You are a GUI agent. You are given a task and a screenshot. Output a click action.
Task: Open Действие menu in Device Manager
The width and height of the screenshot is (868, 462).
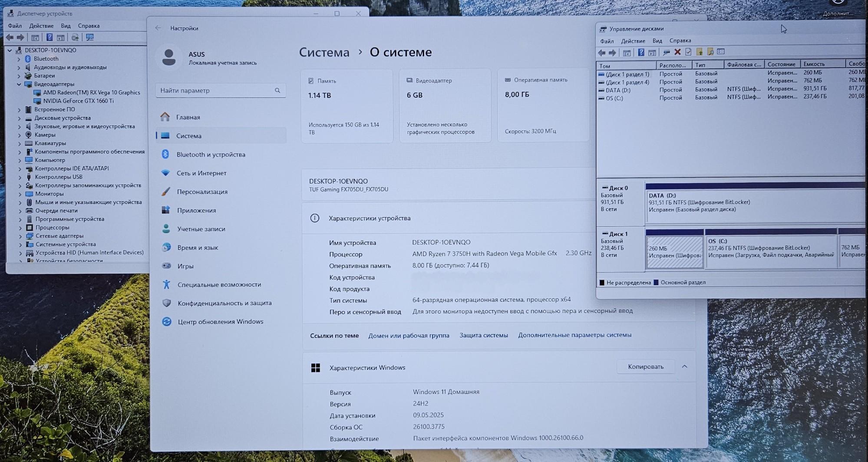click(41, 26)
